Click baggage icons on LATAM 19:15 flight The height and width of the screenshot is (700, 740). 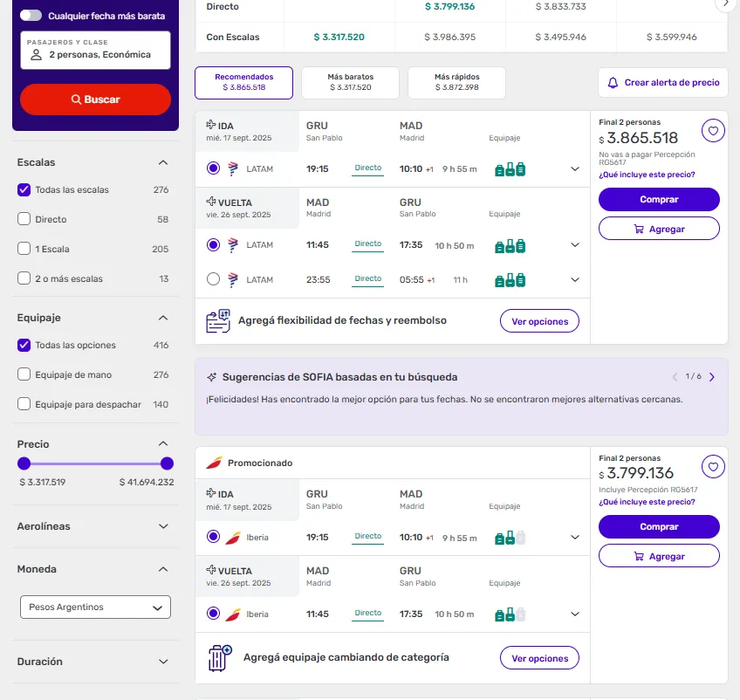510,169
